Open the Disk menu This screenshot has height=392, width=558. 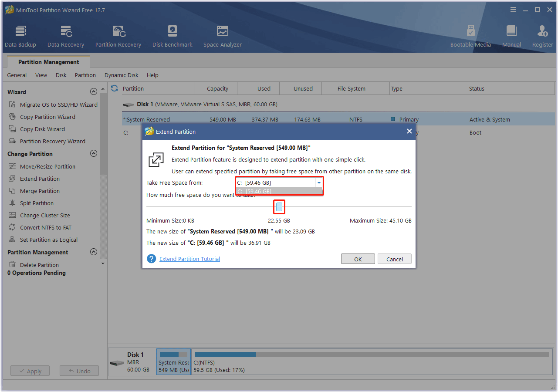61,75
